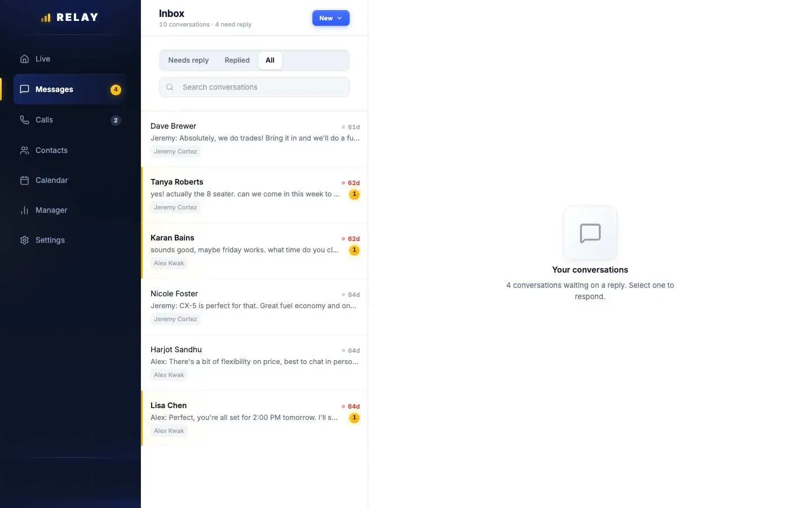Open the Lisa Chen conversation

tap(254, 418)
